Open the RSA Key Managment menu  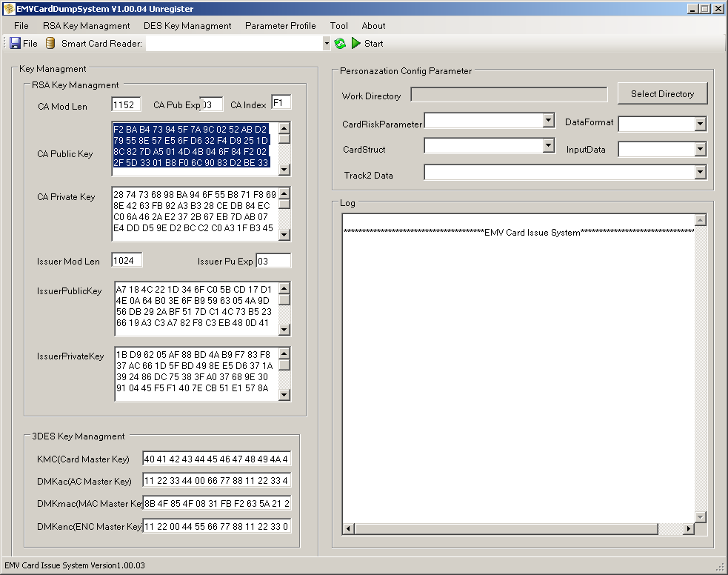86,25
